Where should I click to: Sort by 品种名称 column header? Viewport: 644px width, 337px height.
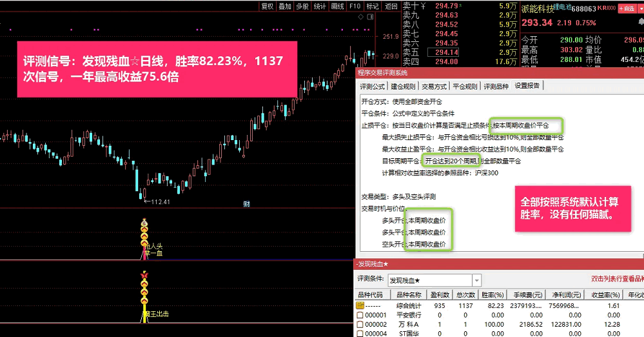(409, 294)
